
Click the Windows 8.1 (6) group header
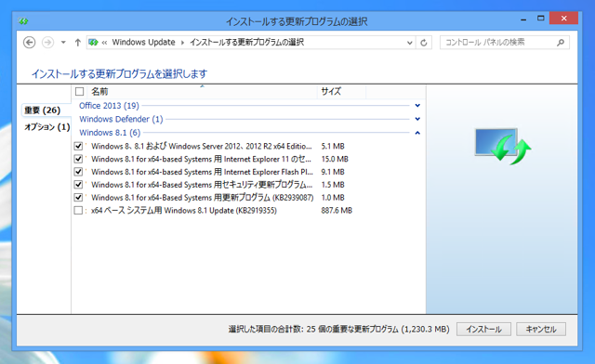tap(110, 133)
